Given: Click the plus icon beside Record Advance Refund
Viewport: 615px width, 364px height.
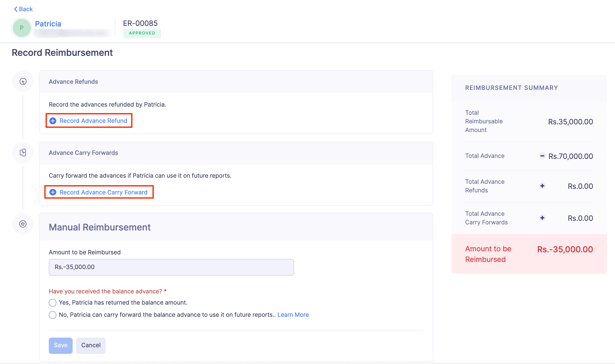Looking at the screenshot, I should tap(53, 121).
